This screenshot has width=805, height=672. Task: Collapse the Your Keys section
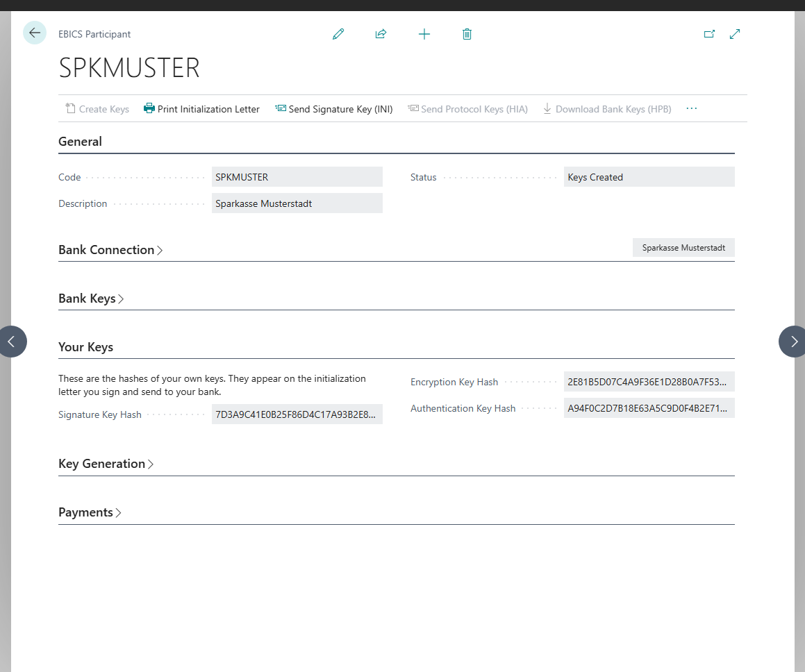click(x=85, y=347)
